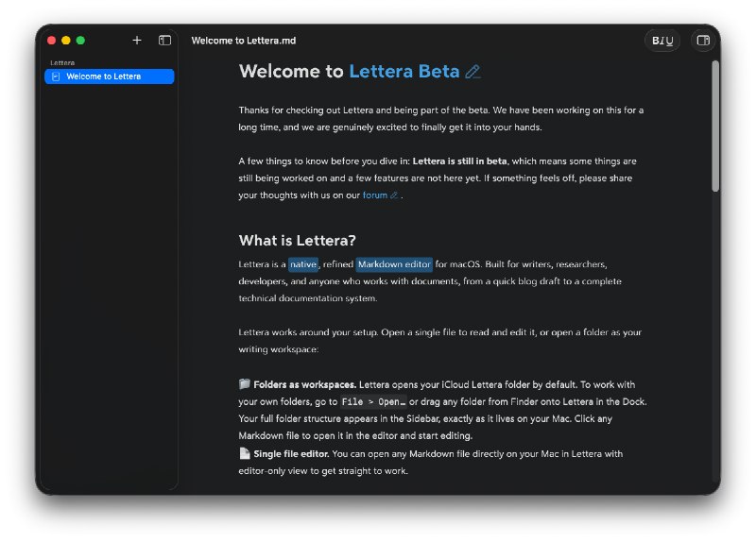Open the forum link

(374, 195)
